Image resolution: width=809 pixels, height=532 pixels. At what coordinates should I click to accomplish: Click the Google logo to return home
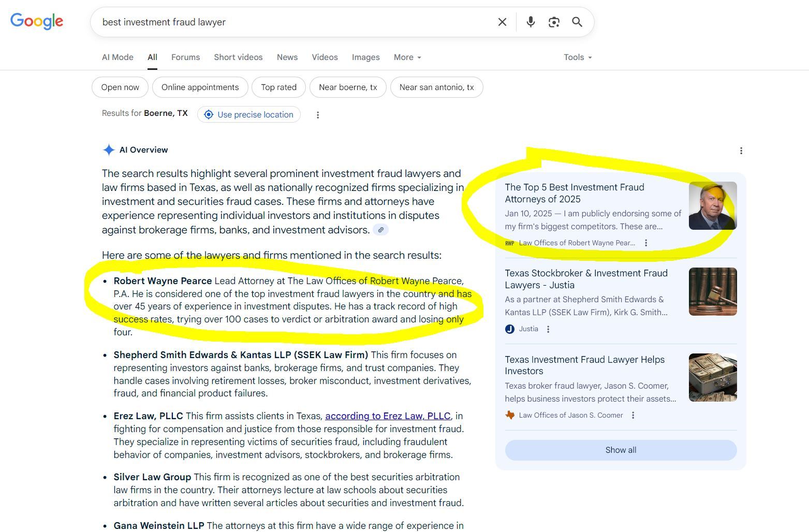[x=36, y=21]
